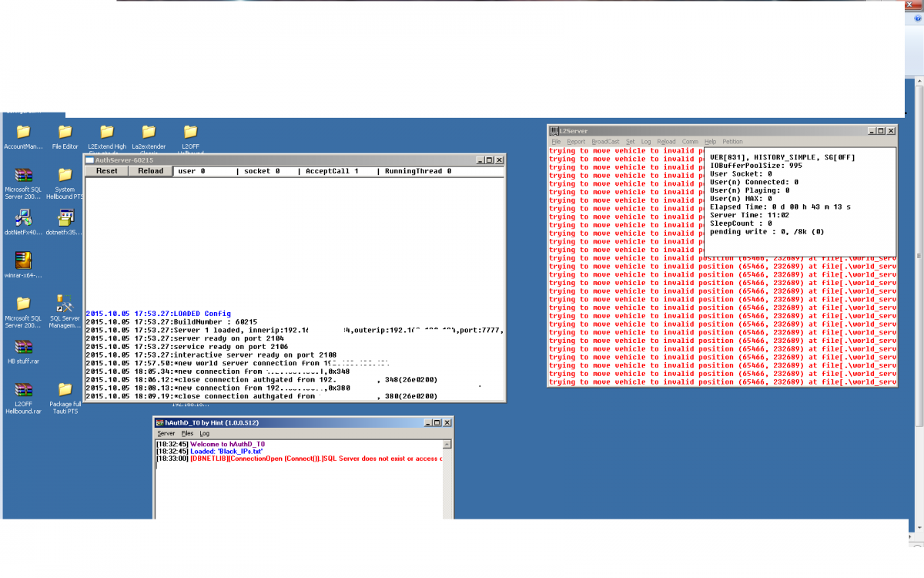Open Package full Tauti PTS folder
Viewport: 924px width, 578px height.
65,390
